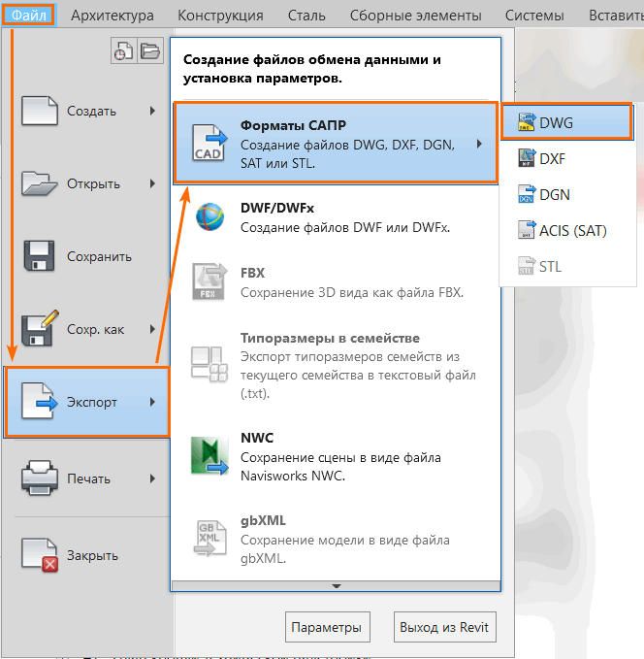Click the gbXML export icon
Screen dimensions: 644x659
pyautogui.click(x=209, y=539)
